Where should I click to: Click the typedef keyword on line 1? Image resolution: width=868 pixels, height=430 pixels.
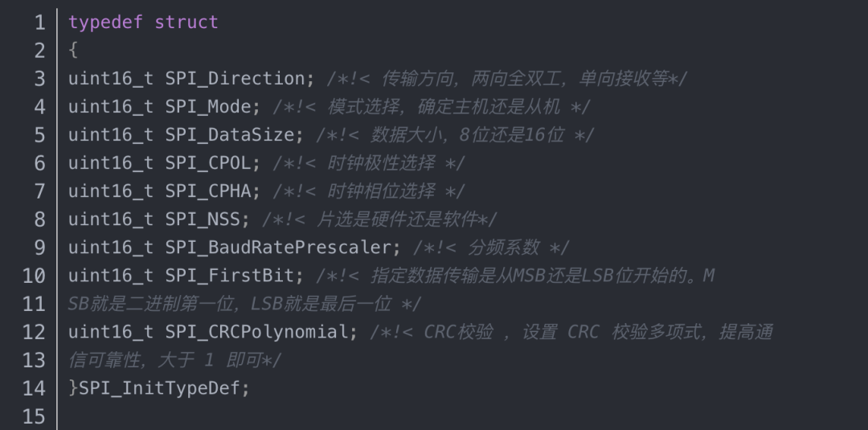coord(106,22)
